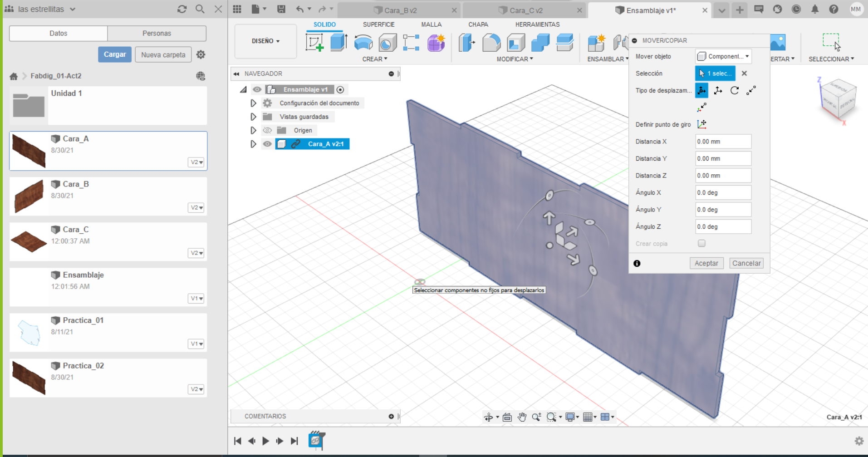Click the Undo arrow

point(300,9)
